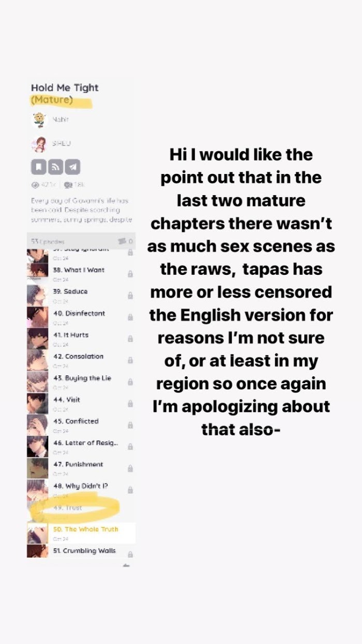This screenshot has width=362, height=644.
Task: Click lock icon on episode 44 Visit
Action: coord(130,403)
